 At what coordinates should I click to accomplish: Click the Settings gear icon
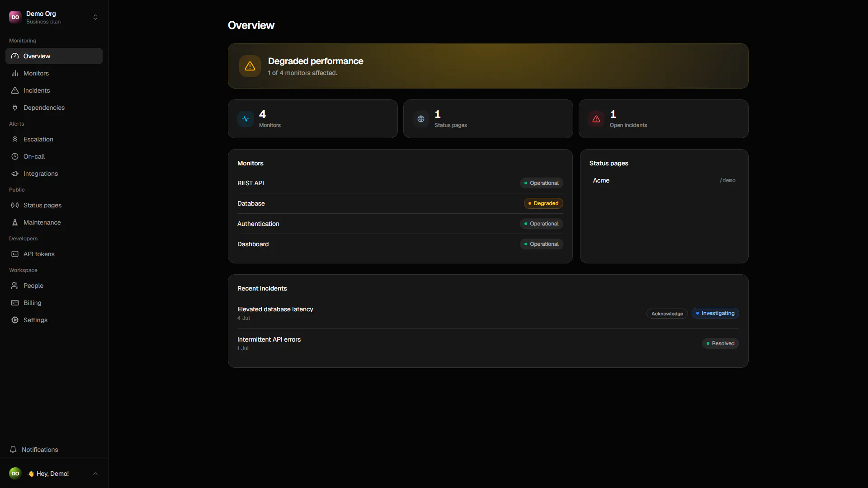(15, 320)
